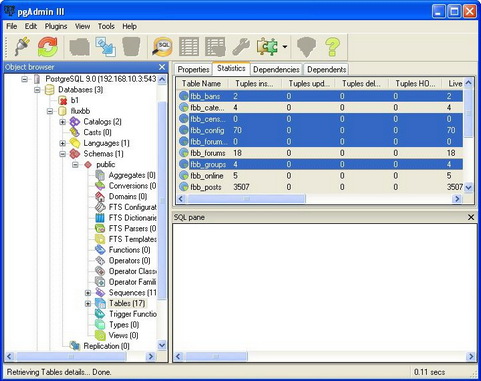Image resolution: width=481 pixels, height=381 pixels.
Task: Refresh the selected object with the Refresh icon
Action: [48, 46]
